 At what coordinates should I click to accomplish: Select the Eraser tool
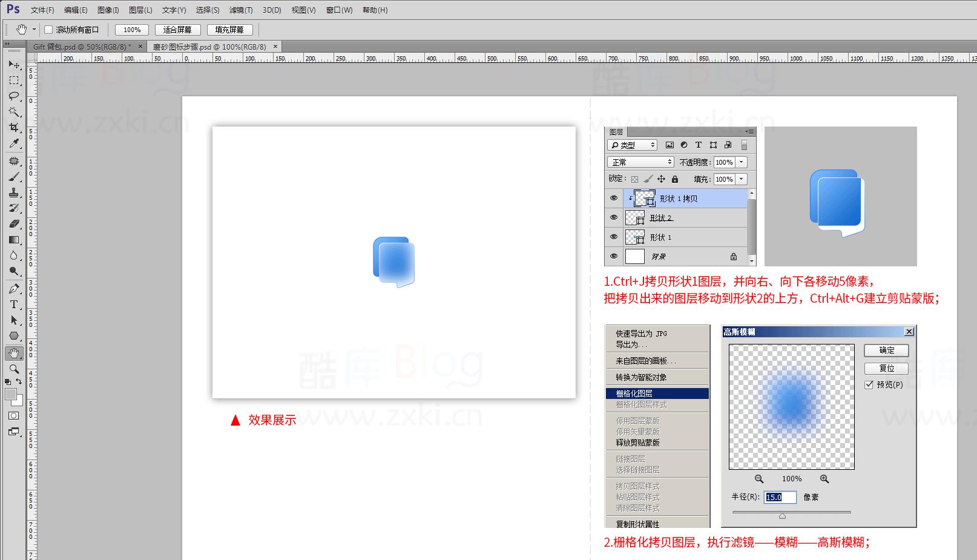point(14,223)
